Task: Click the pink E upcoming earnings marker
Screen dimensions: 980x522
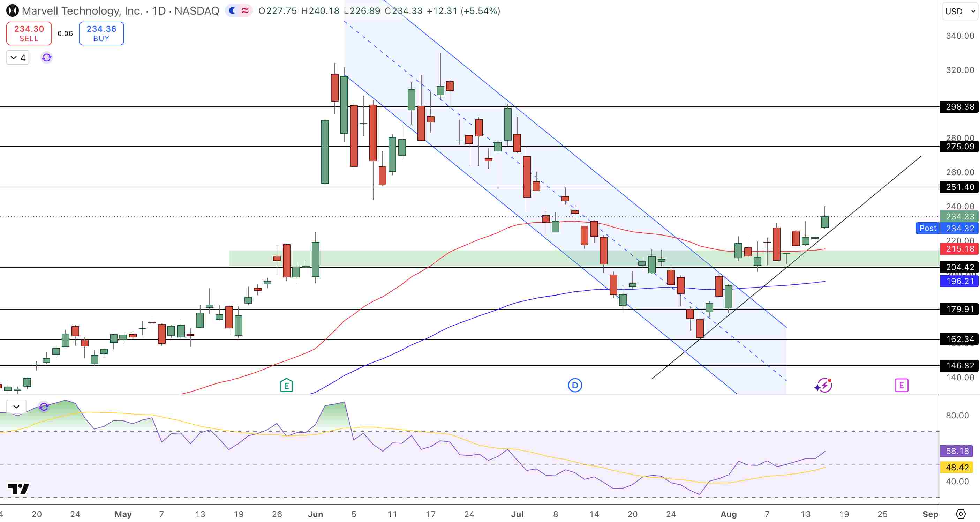Action: (902, 385)
